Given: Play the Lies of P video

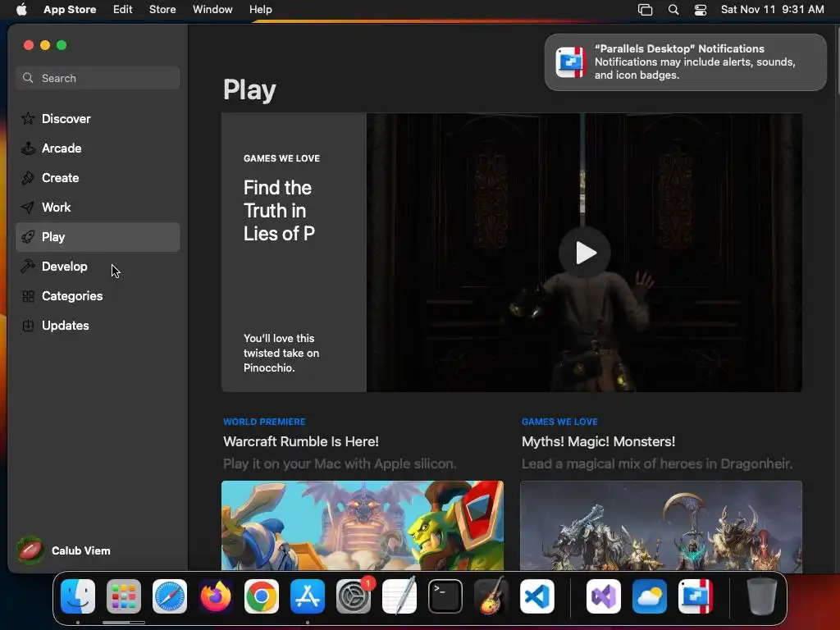Looking at the screenshot, I should [x=584, y=253].
